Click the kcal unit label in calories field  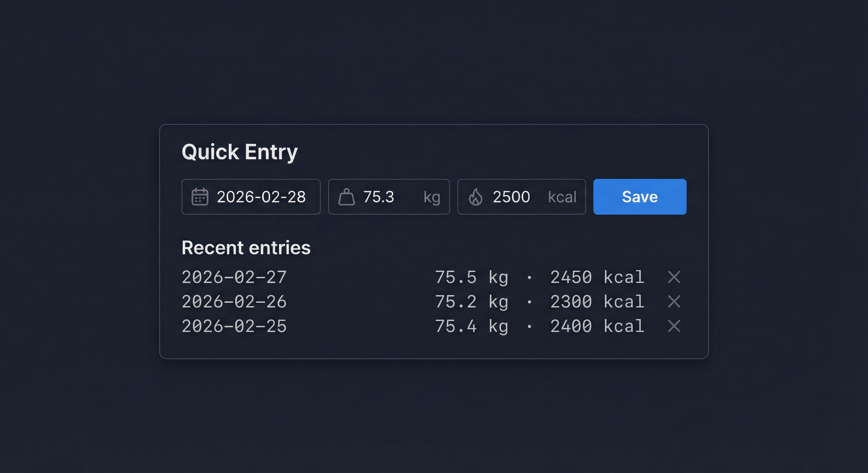(562, 196)
